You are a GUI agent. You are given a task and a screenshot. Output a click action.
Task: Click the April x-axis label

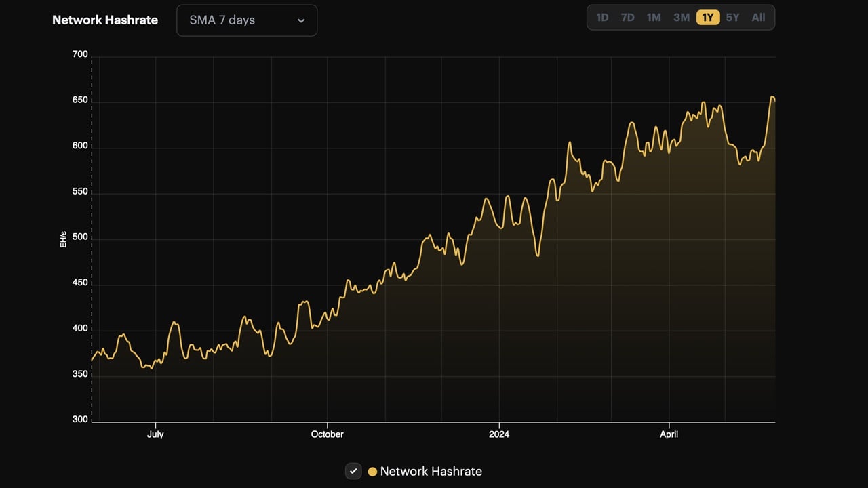669,434
